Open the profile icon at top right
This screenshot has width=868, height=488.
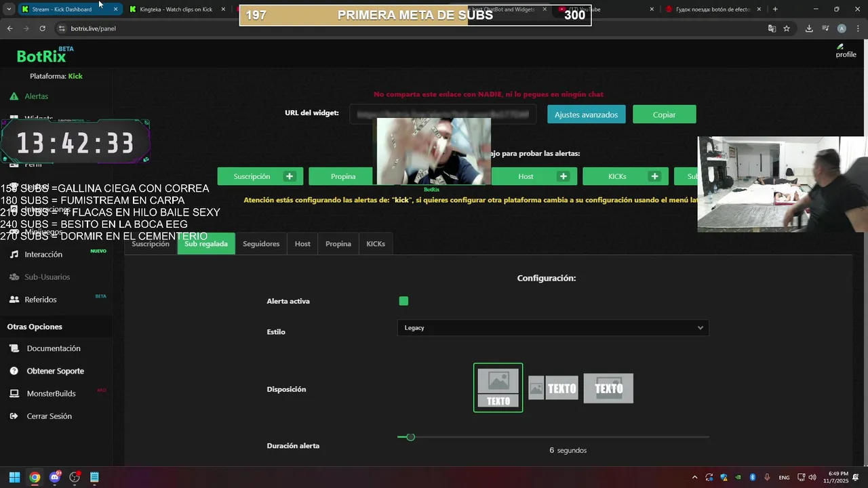coord(846,51)
